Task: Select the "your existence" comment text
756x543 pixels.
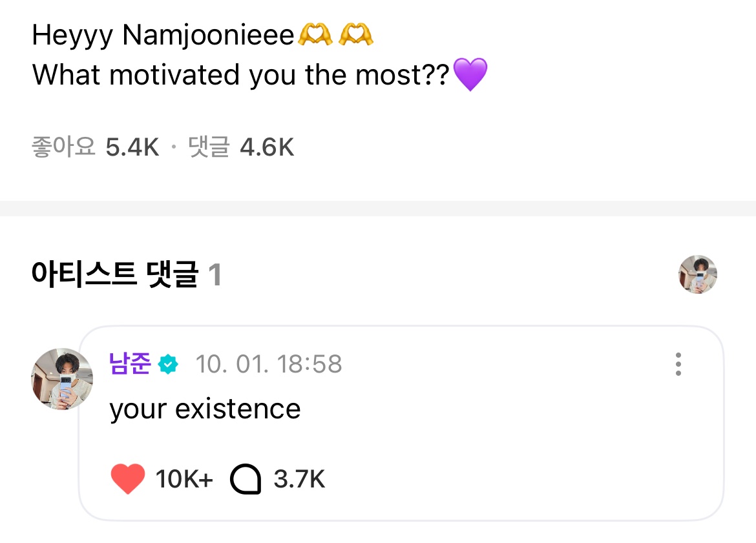Action: coord(205,409)
